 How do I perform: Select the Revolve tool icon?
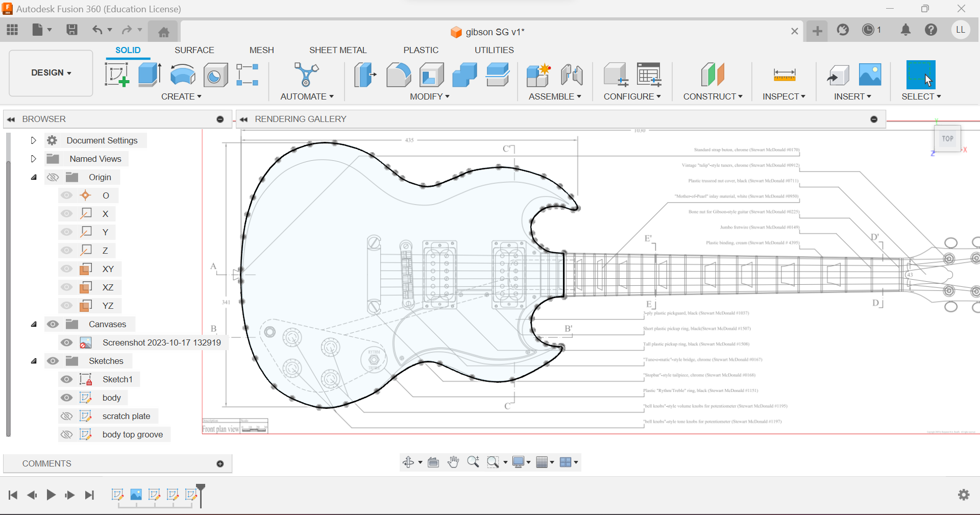[183, 75]
